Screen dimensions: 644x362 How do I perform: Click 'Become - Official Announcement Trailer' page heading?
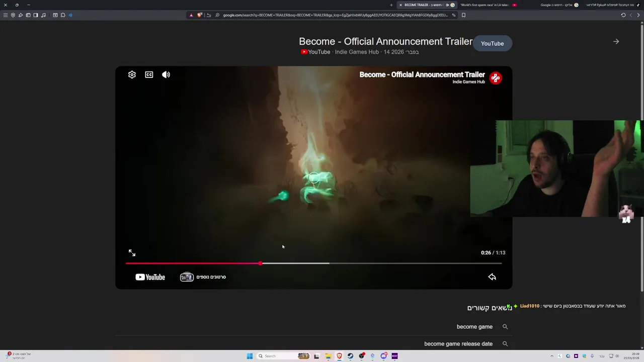tap(386, 41)
